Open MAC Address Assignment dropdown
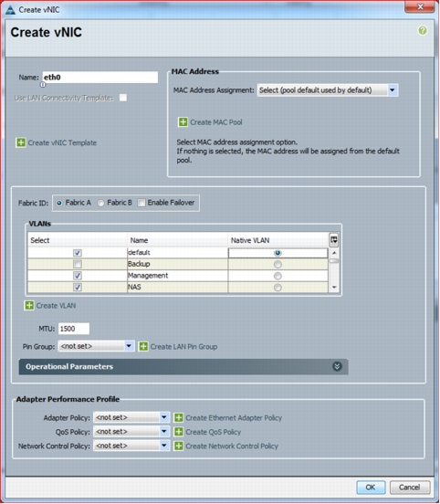This screenshot has height=504, width=440. [x=328, y=90]
